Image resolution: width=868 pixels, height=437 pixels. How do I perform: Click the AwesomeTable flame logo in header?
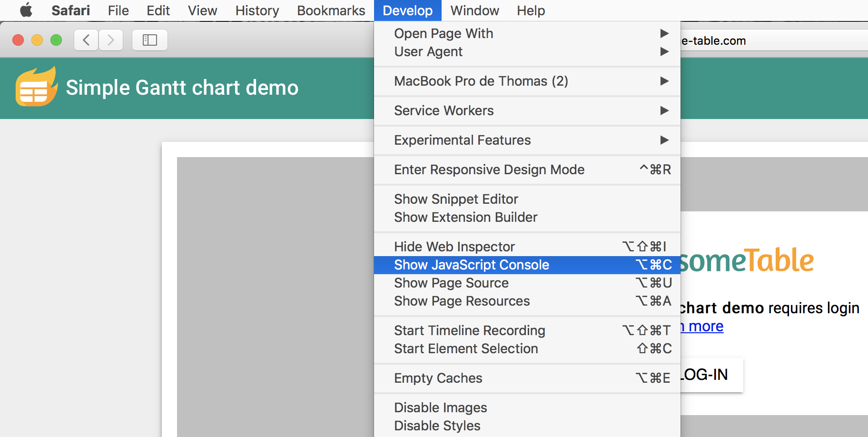point(36,87)
